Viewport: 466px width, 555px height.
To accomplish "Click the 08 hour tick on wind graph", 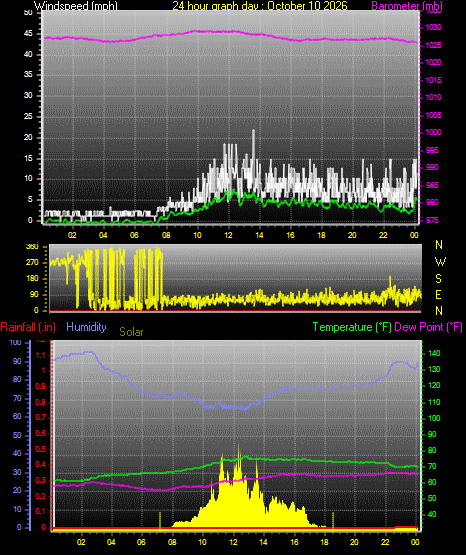I will [x=166, y=235].
